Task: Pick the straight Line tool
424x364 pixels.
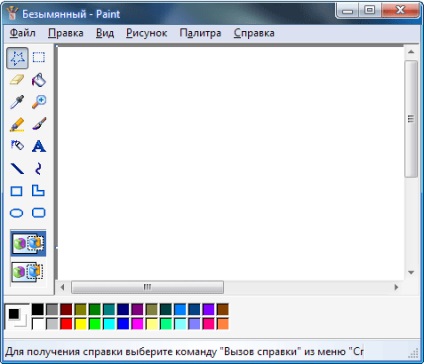Action: click(x=17, y=169)
